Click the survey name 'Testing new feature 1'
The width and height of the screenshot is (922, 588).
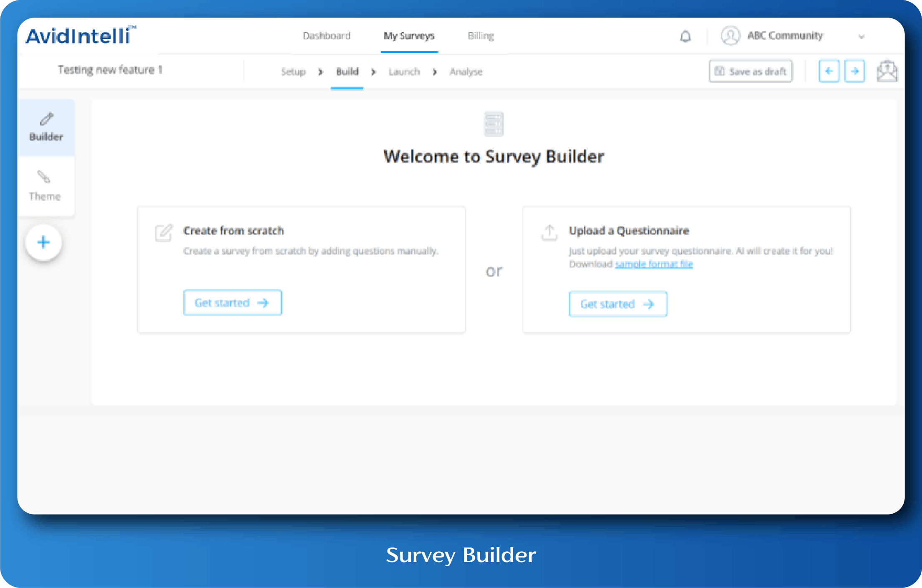(x=110, y=70)
